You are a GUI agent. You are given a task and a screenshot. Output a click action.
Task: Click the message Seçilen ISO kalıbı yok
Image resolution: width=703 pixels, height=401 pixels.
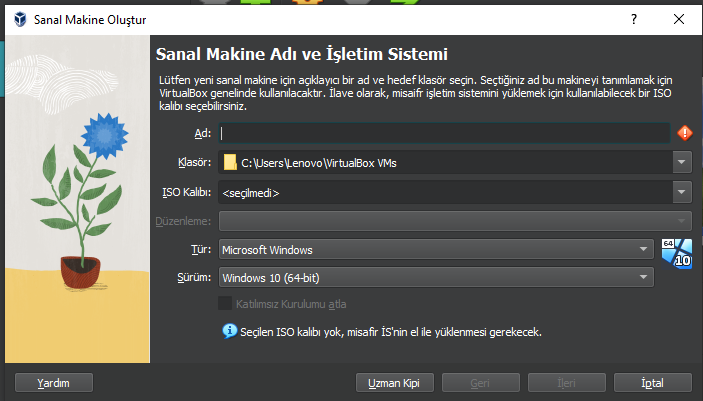point(391,332)
